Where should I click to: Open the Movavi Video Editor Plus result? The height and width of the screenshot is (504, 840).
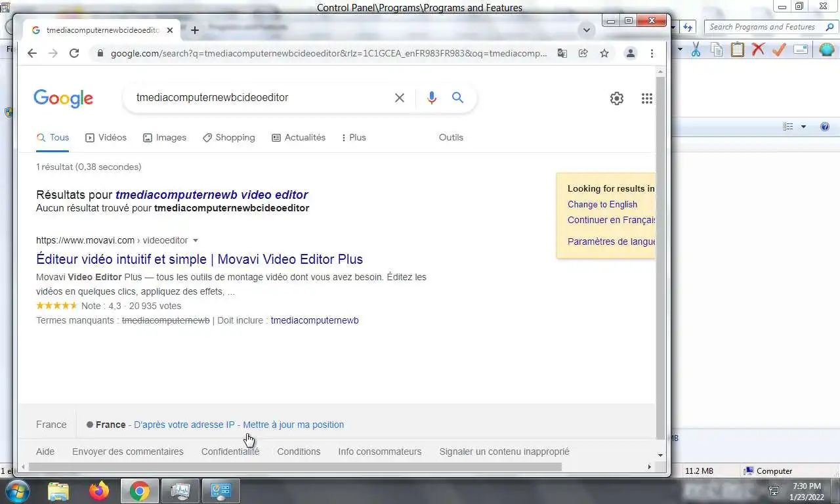199,259
